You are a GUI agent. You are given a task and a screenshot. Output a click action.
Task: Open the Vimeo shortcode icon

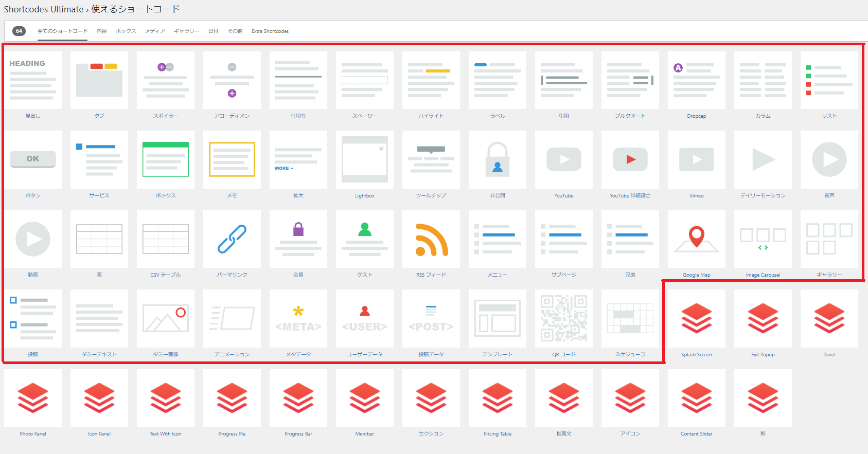[697, 159]
